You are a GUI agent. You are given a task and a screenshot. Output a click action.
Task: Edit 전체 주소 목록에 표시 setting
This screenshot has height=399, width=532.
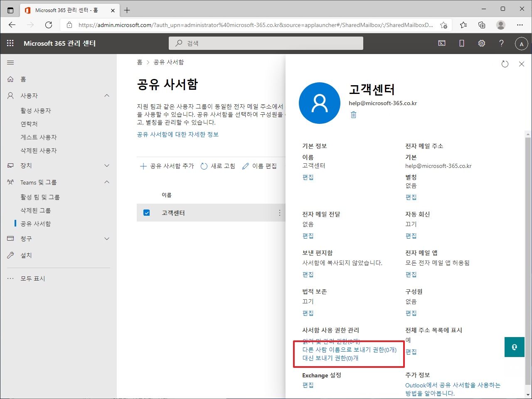coord(411,352)
